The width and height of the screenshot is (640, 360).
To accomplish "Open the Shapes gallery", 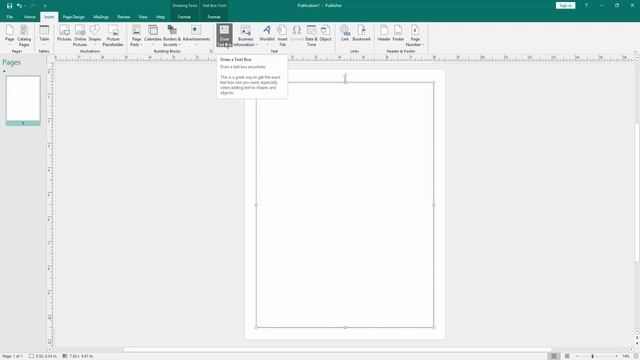I will (95, 35).
